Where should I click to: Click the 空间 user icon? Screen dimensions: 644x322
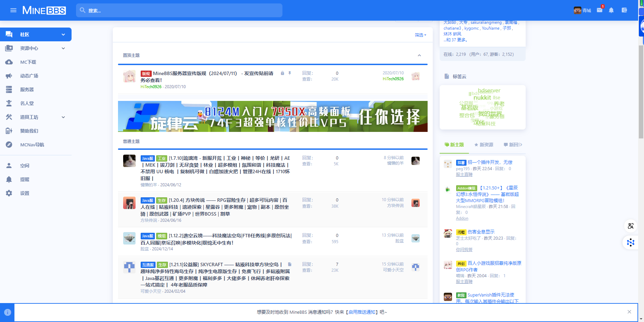coord(9,166)
